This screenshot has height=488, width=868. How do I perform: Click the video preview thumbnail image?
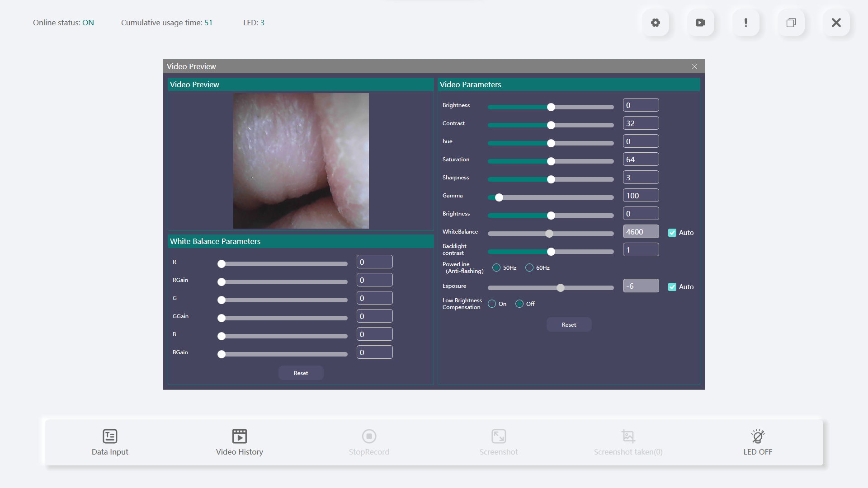[x=301, y=160]
